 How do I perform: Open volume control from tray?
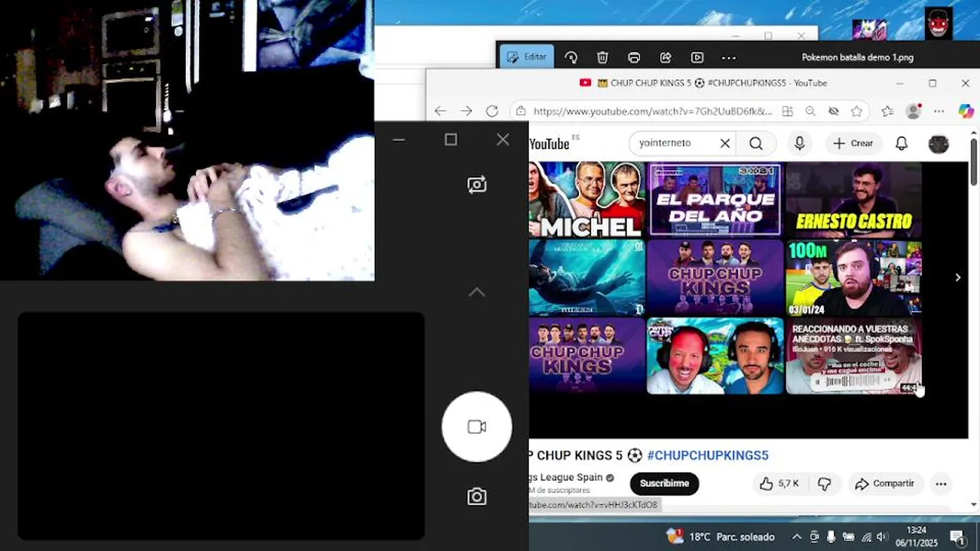click(x=883, y=536)
